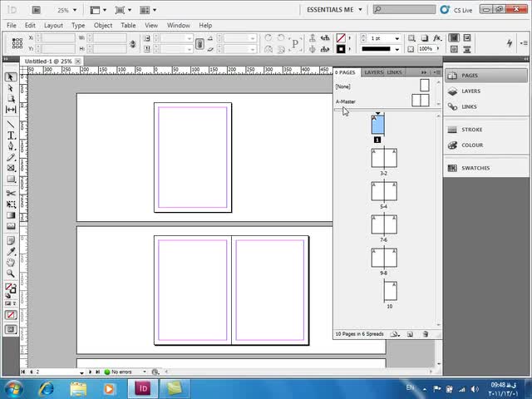Open the Type menu
Screen dimensions: 532x399
point(78,26)
